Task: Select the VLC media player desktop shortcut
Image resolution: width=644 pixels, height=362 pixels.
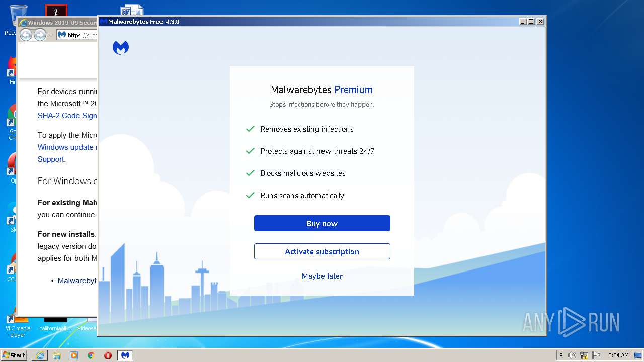Action: 18,325
